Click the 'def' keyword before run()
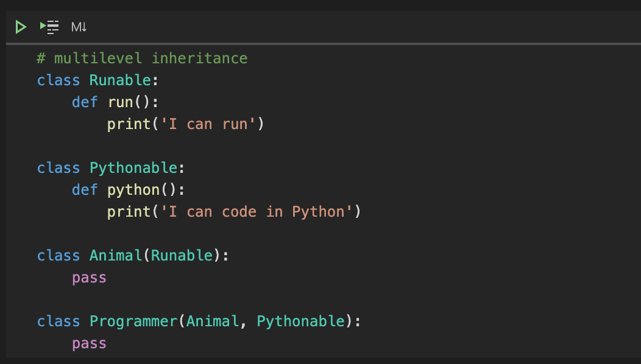Screen dimensions: 641x364 [x=85, y=102]
